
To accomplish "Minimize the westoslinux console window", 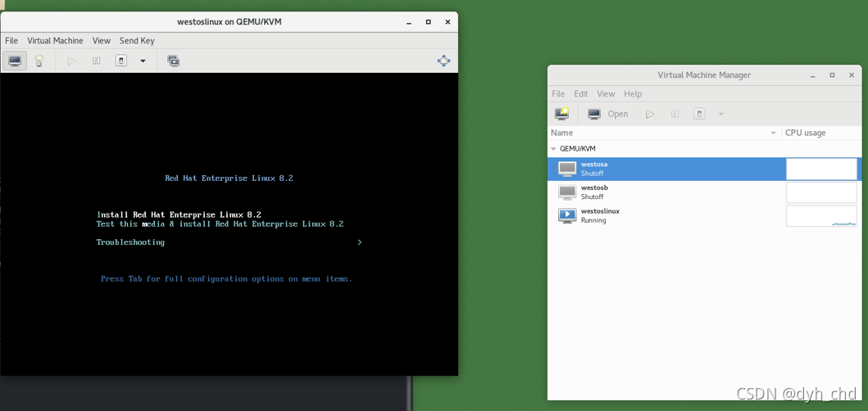I will pos(408,22).
